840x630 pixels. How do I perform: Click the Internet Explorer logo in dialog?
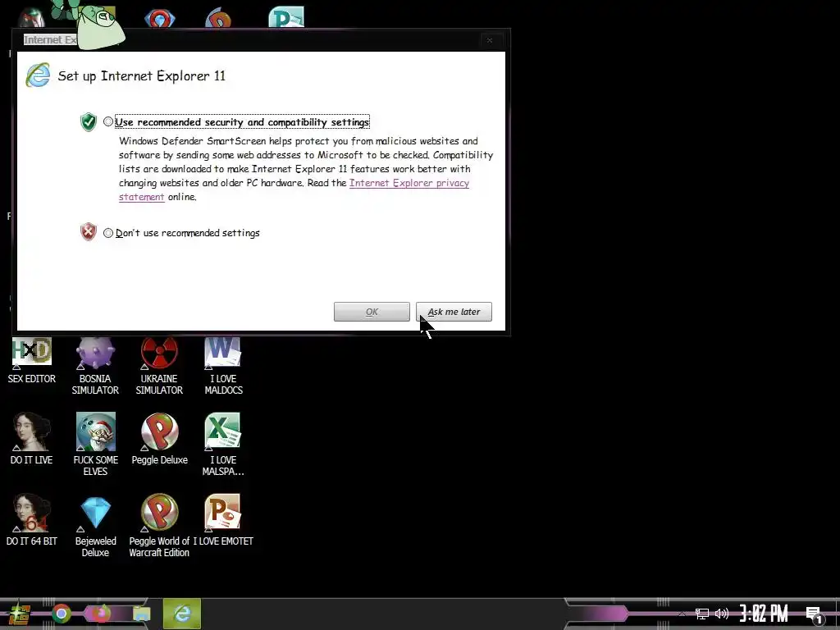tap(38, 75)
